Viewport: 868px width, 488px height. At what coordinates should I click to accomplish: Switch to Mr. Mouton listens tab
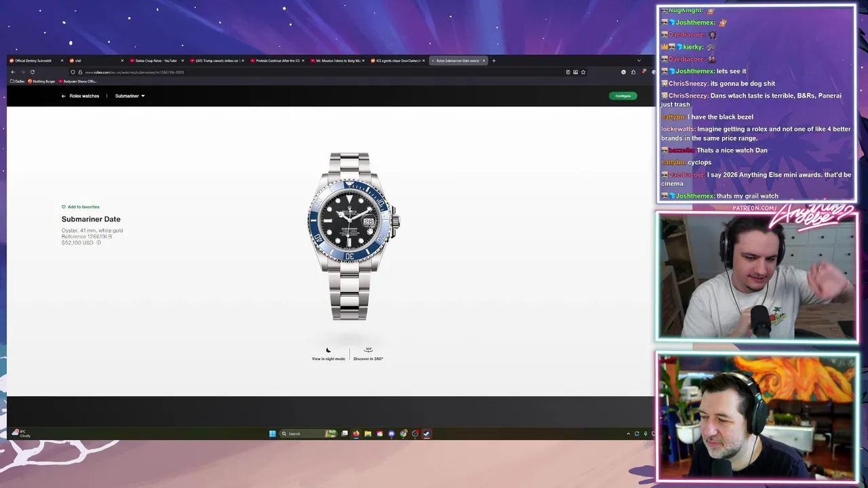pyautogui.click(x=337, y=60)
